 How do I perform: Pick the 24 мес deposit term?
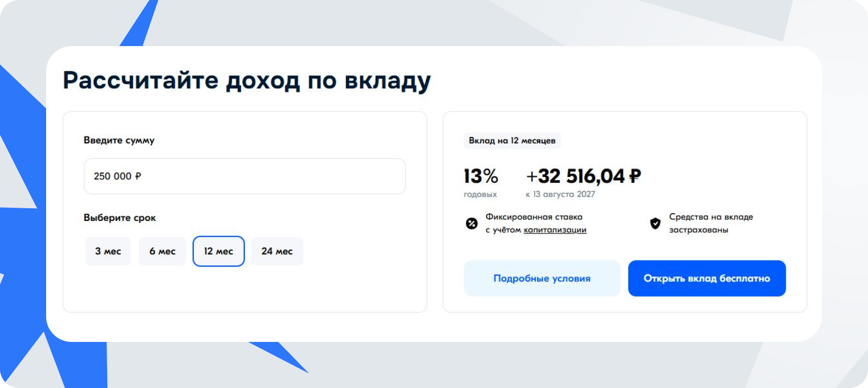pos(277,251)
